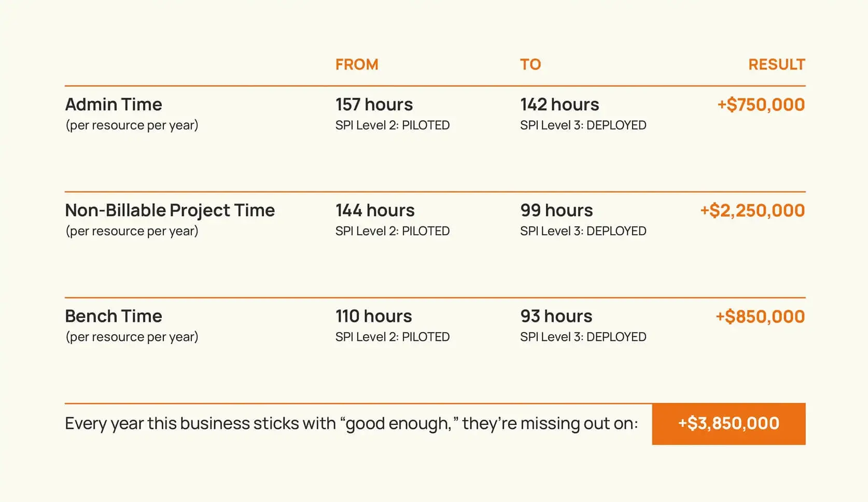This screenshot has width=868, height=502.
Task: Select the RESULT column header
Action: click(776, 65)
